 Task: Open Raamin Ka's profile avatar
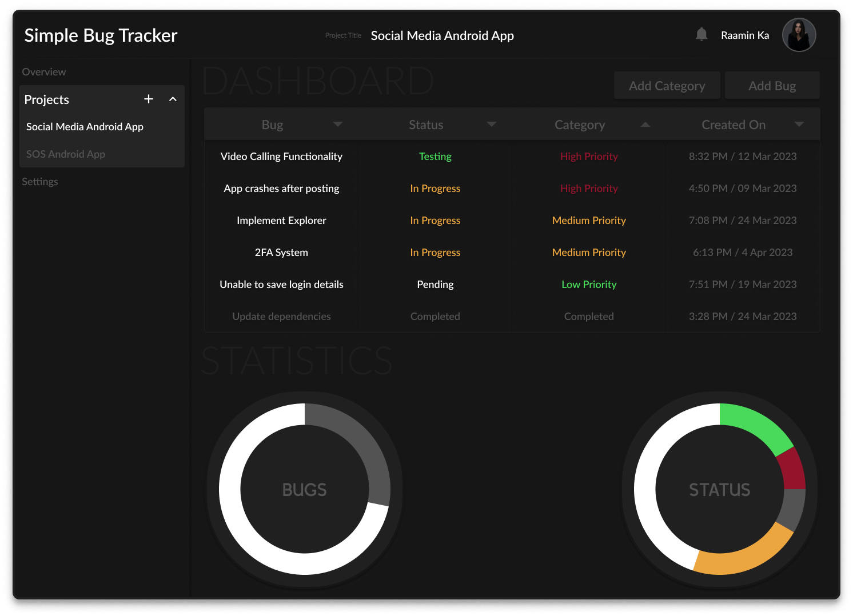click(799, 35)
